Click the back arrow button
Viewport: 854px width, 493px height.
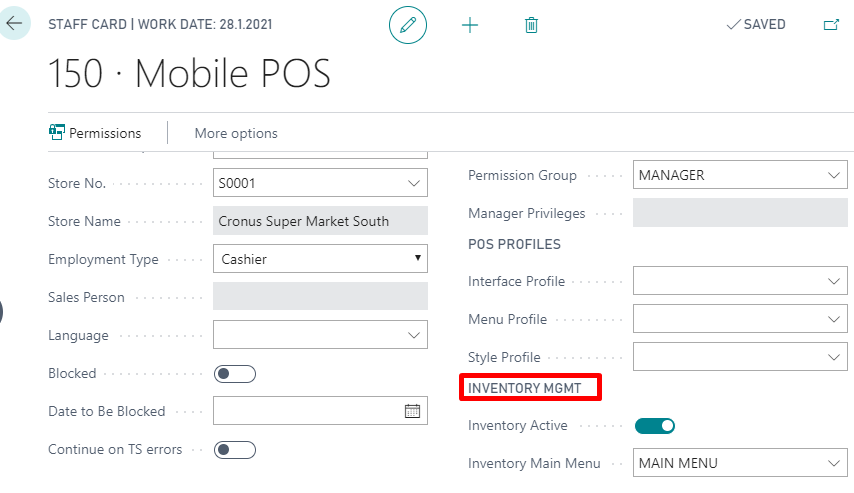click(x=14, y=23)
